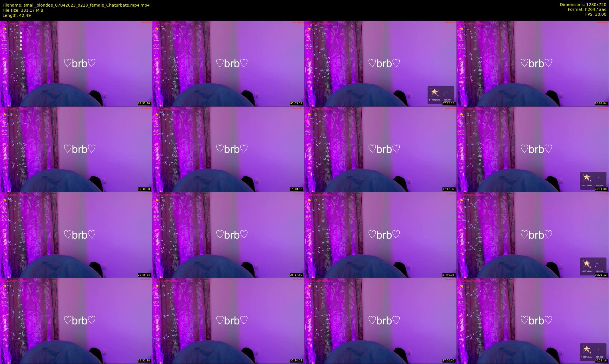Screen dimensions: 609x364
Task: Jump to the 30:21.12 frame
Action: click(x=533, y=235)
